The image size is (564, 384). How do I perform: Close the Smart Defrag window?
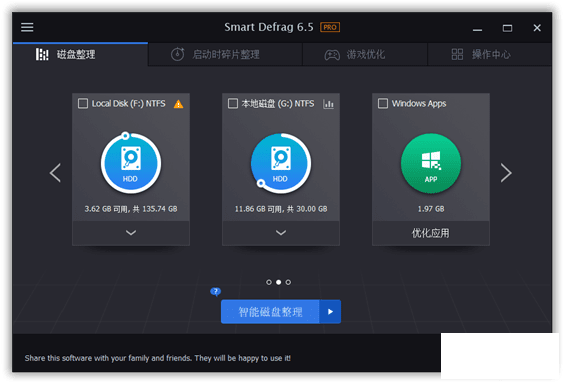(x=537, y=28)
